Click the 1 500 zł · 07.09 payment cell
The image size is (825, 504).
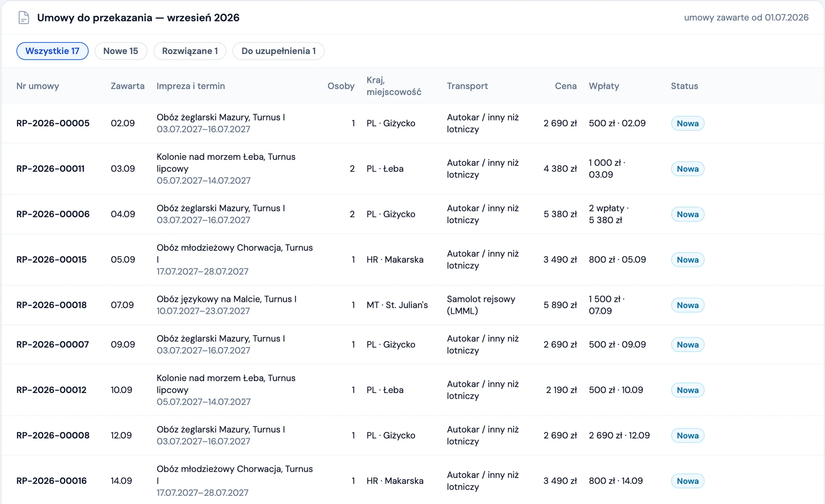[x=607, y=305]
